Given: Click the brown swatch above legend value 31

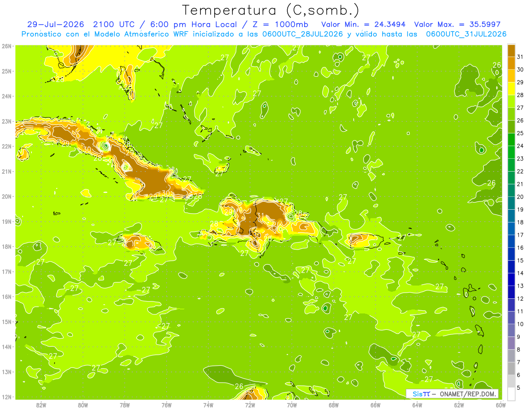Looking at the screenshot, I should click(x=511, y=51).
